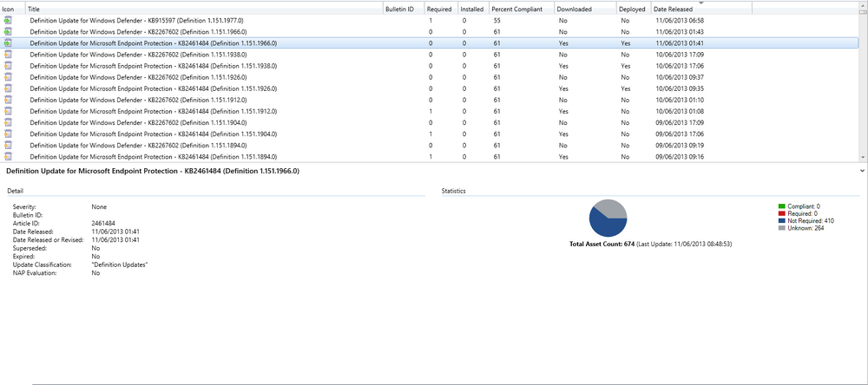Select Windows Defender KB2267602 Definition 1.151.1926.0 title

[138, 77]
